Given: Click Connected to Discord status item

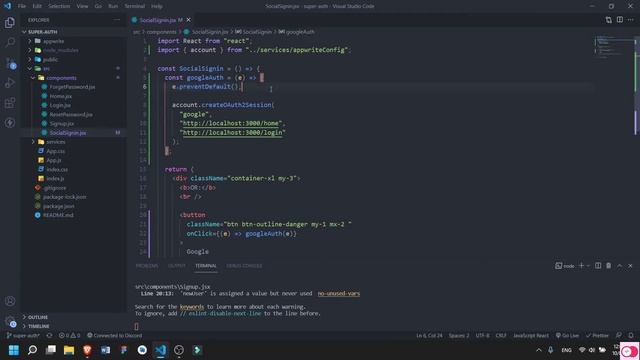Looking at the screenshot, I should coord(115,336).
